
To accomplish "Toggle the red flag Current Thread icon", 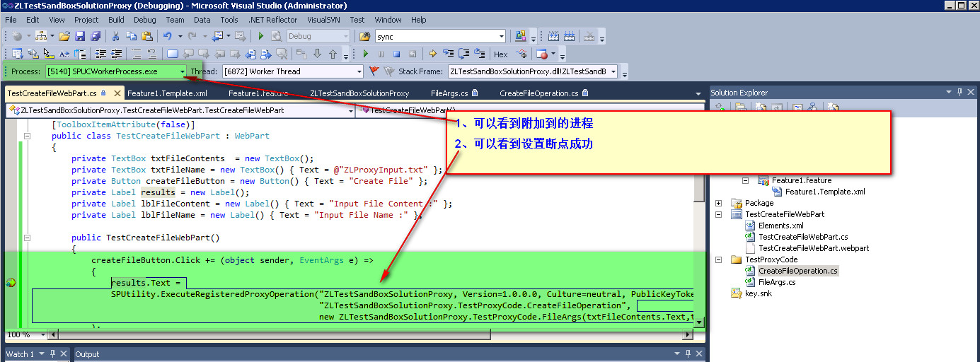I will (x=374, y=71).
